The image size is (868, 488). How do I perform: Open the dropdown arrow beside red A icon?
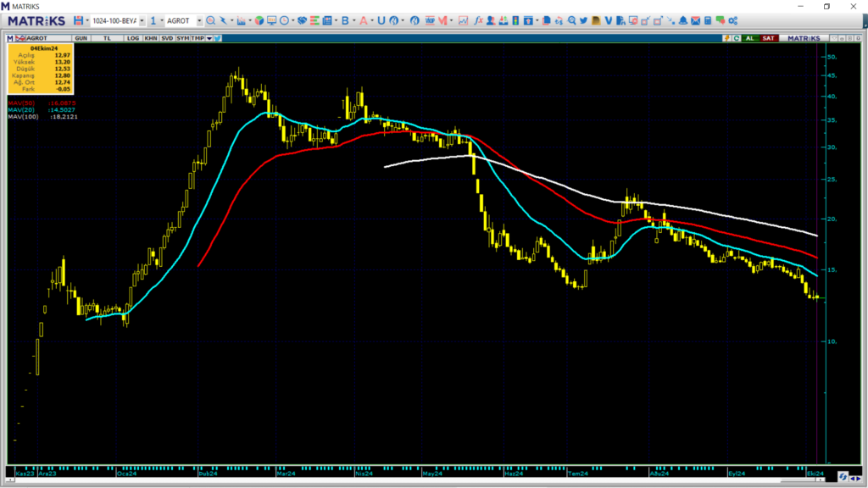(372, 20)
